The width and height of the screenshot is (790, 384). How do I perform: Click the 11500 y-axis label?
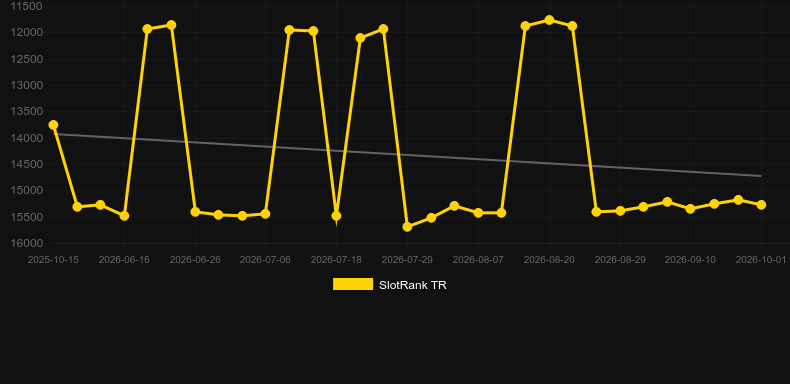(26, 6)
